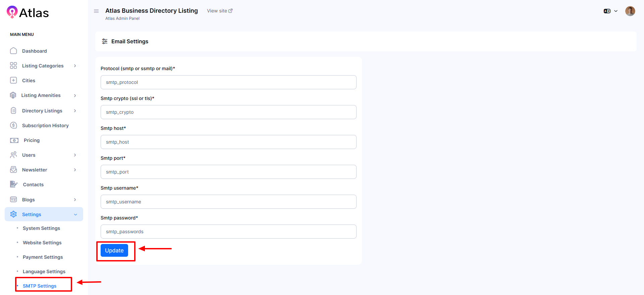
Task: Click the hamburger menu icon in the header
Action: point(96,11)
